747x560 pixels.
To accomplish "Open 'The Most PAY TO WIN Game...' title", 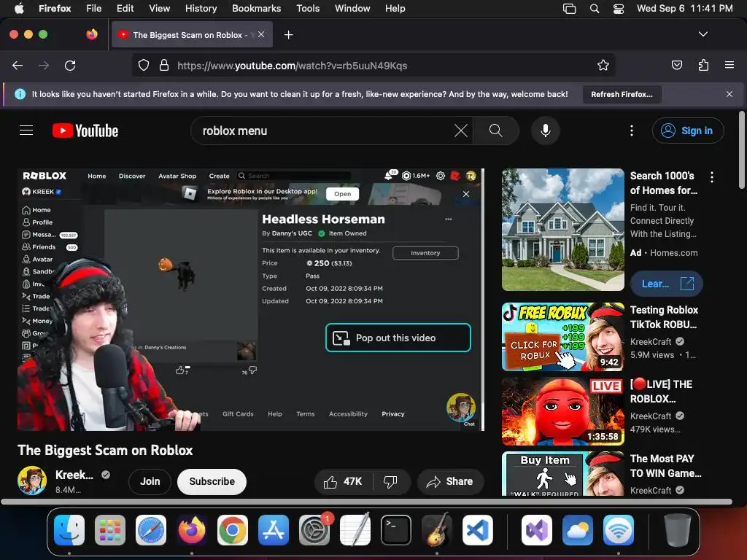I will [665, 466].
